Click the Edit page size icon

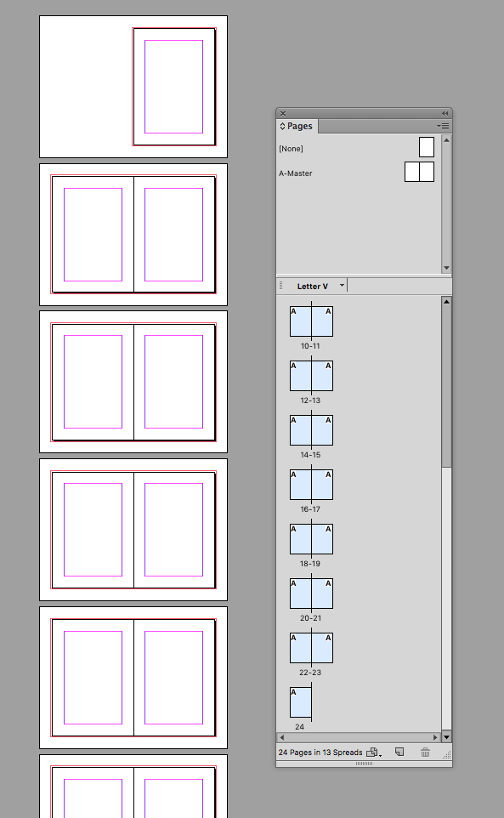click(x=374, y=753)
